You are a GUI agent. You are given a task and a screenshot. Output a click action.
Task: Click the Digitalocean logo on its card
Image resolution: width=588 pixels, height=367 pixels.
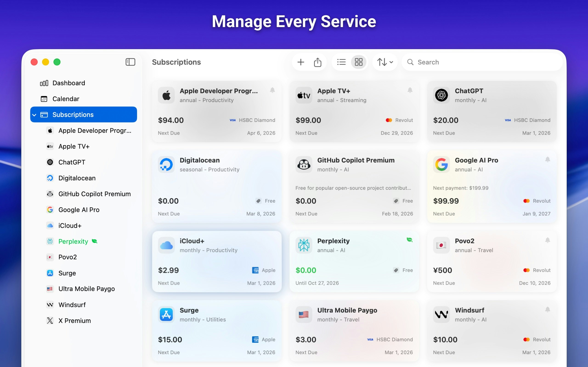166,164
